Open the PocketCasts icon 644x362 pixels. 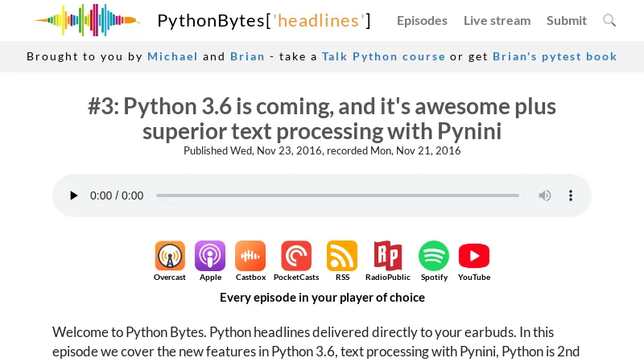296,257
